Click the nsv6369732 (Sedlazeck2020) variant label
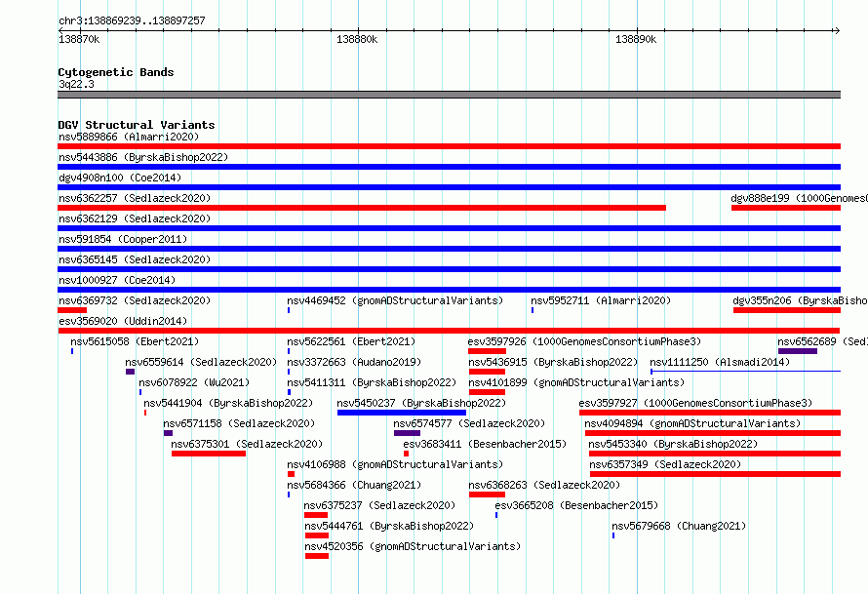 pos(135,300)
